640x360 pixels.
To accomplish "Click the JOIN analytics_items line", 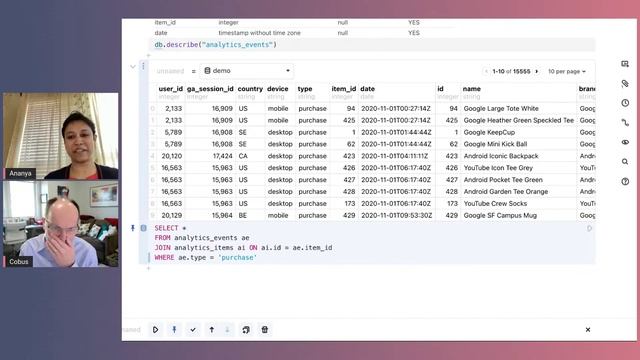I will pos(243,248).
